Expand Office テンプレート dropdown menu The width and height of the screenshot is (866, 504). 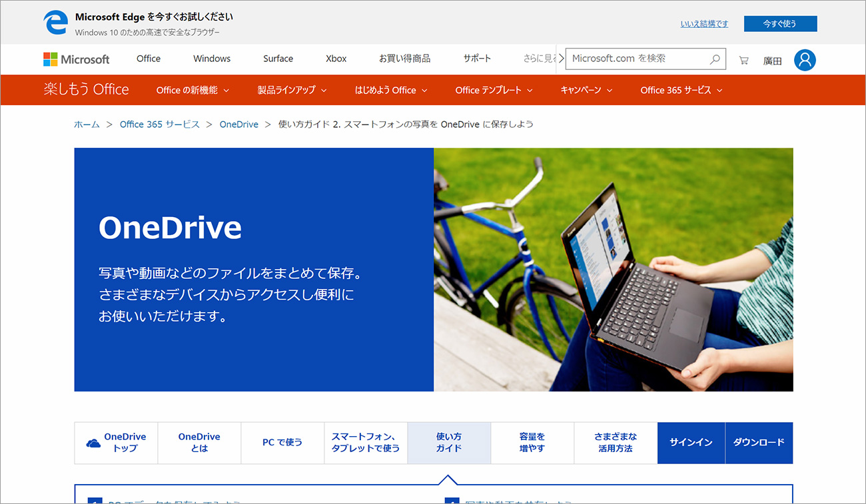(x=494, y=91)
